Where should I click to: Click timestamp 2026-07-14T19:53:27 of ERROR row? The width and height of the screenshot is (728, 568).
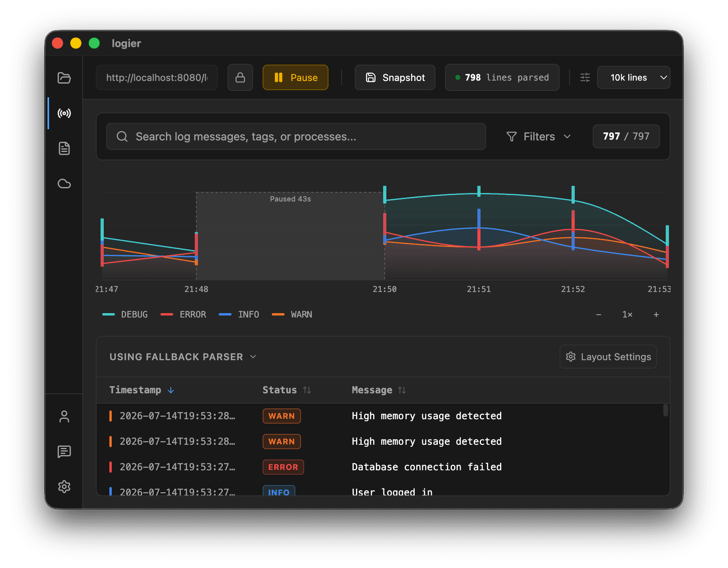[x=178, y=467]
